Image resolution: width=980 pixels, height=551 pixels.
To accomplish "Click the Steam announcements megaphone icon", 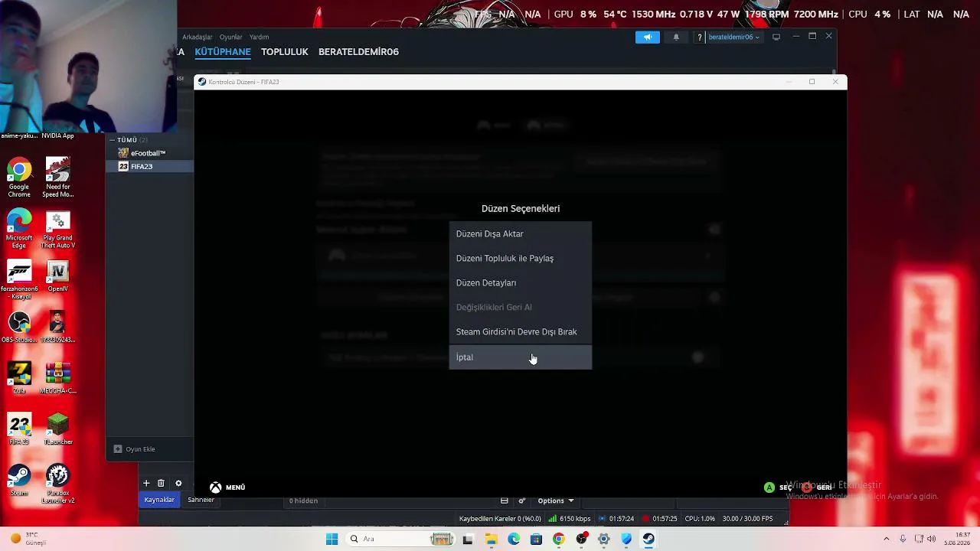I will tap(647, 37).
